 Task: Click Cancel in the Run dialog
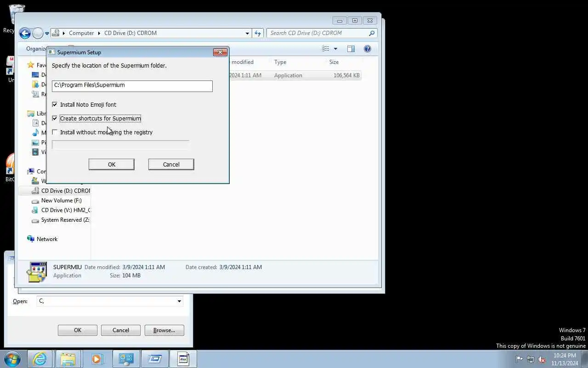(x=121, y=330)
